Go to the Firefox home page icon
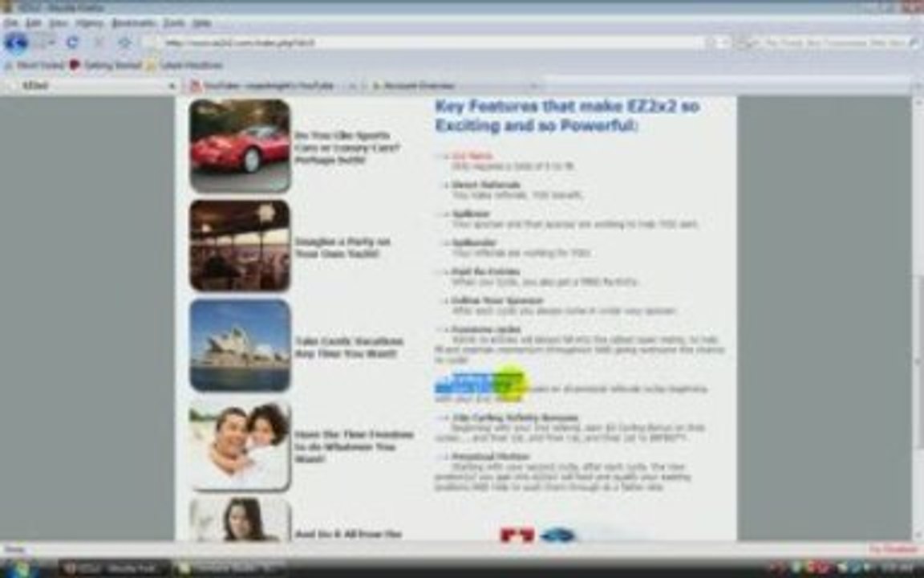924x578 pixels. coord(125,43)
